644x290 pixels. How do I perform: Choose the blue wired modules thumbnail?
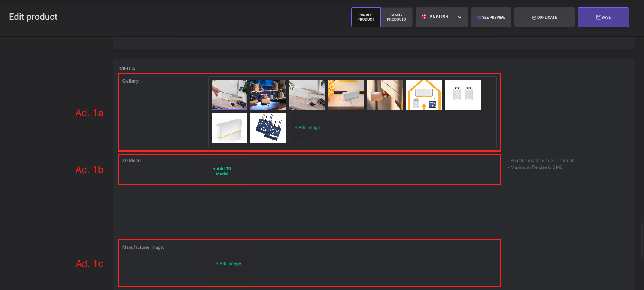coord(268,128)
